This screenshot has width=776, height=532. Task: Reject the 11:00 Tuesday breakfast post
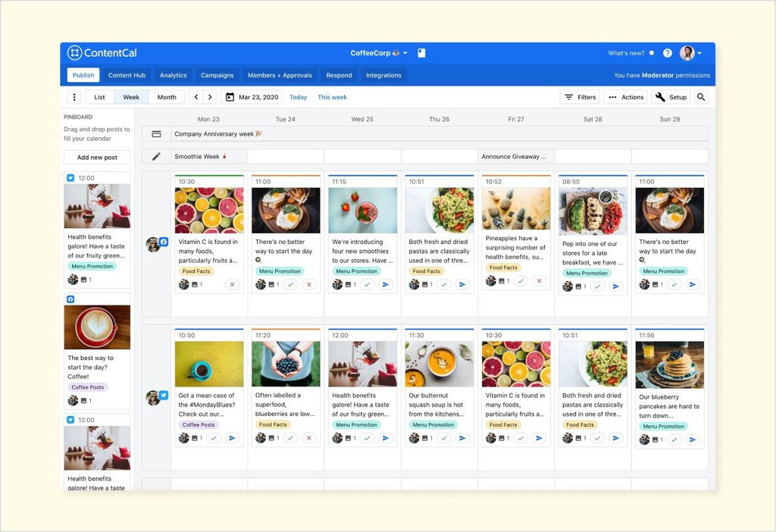(x=309, y=284)
